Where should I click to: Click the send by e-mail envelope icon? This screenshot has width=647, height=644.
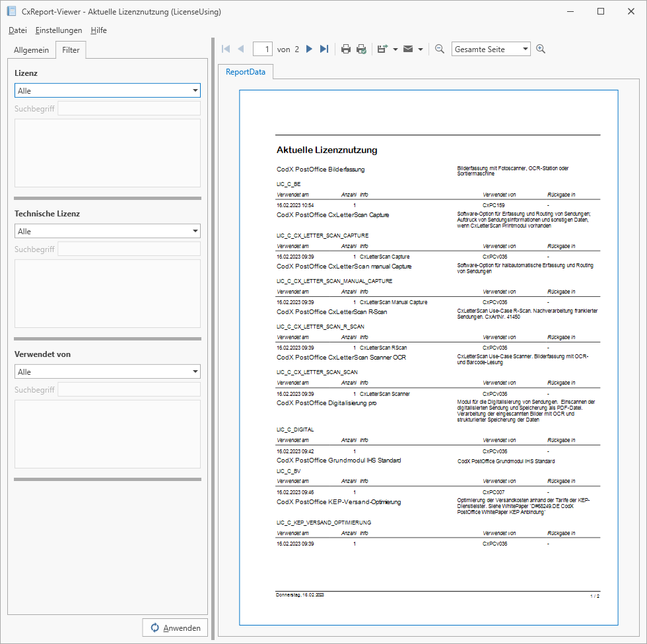coord(408,49)
